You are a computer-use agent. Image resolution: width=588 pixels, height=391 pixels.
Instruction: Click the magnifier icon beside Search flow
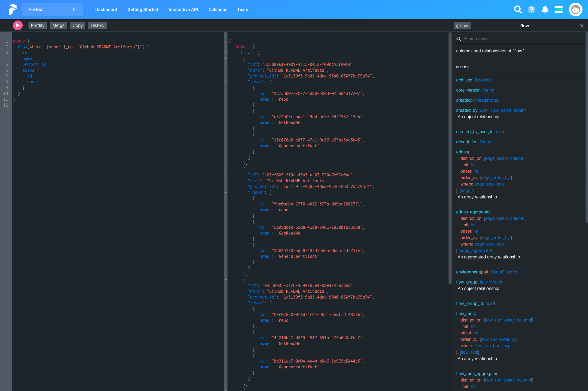(x=459, y=39)
